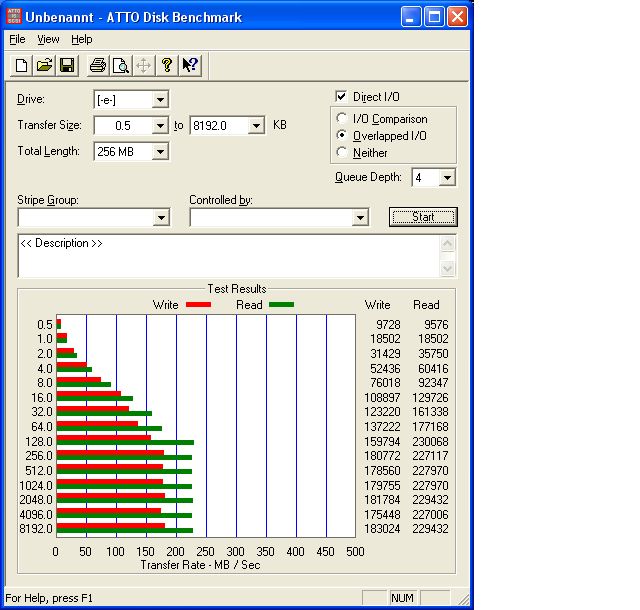Toggle the Direct I/O checkbox

[341, 96]
